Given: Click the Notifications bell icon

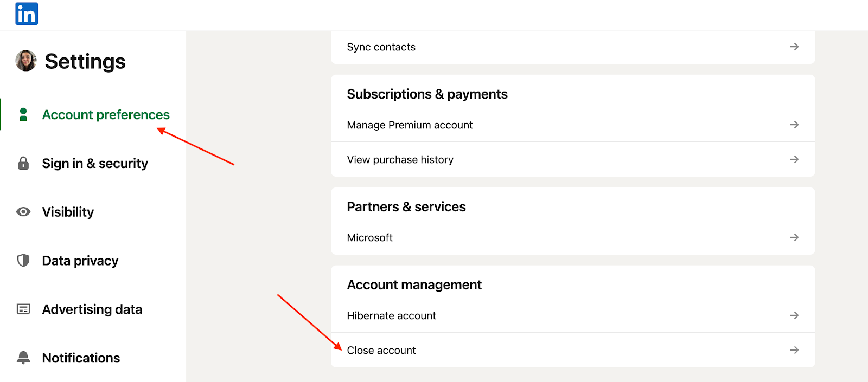Looking at the screenshot, I should tap(23, 358).
